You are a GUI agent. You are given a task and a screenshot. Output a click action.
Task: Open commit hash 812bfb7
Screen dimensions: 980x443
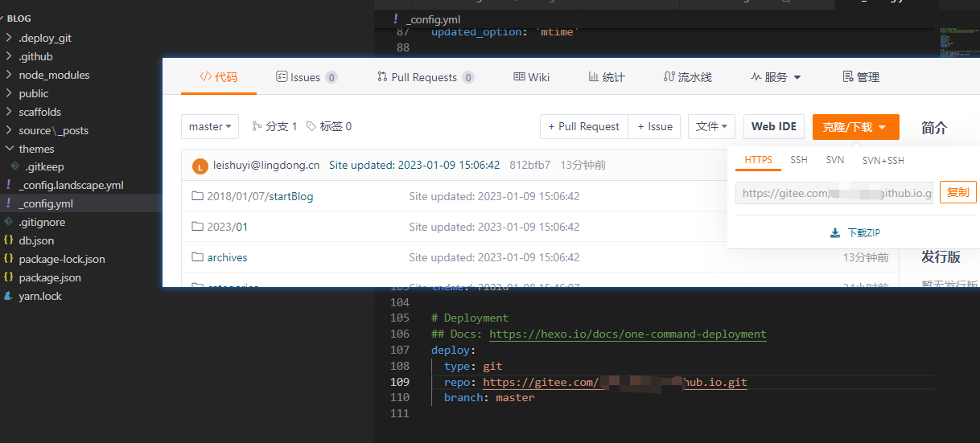coord(530,165)
